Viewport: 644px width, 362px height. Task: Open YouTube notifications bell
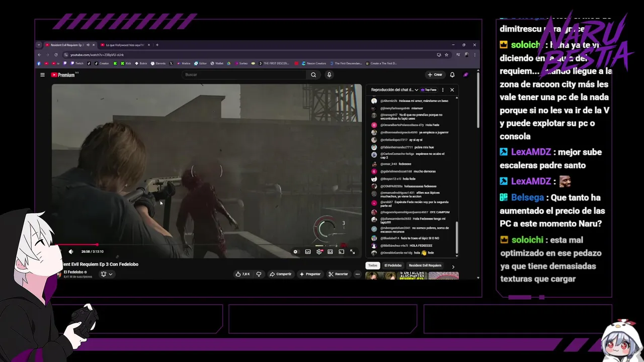tap(452, 75)
